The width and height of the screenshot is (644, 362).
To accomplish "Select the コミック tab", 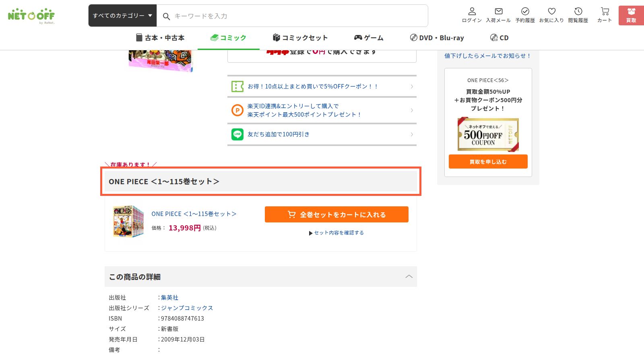I will pos(228,38).
